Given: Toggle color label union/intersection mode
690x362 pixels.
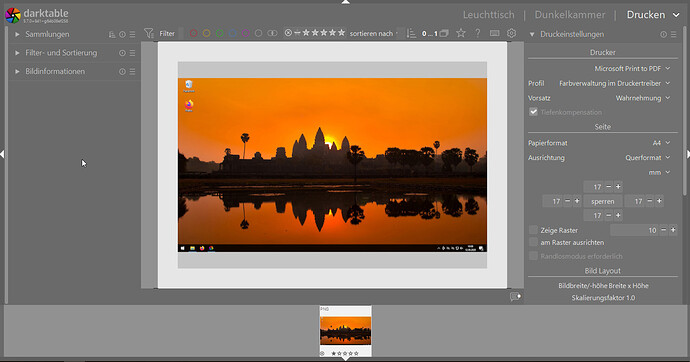Looking at the screenshot, I should tap(272, 33).
